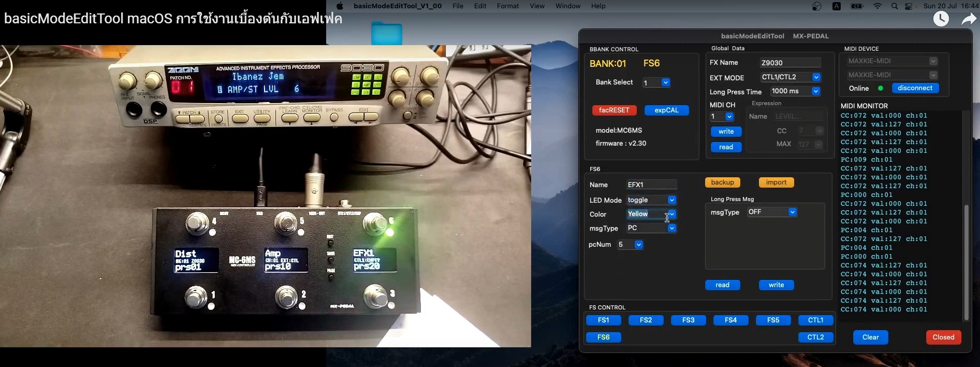This screenshot has height=367, width=980.
Task: Open the blue folder on desktop
Action: pos(387,33)
